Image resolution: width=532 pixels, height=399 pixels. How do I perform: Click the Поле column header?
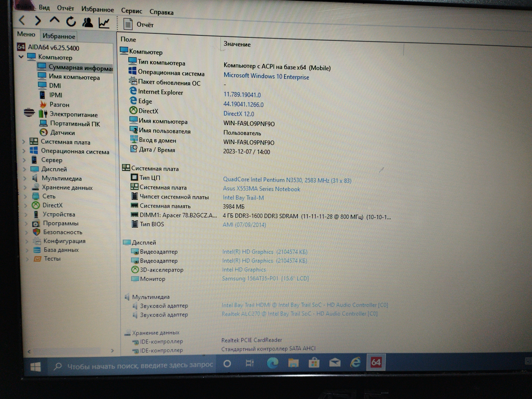pos(128,40)
